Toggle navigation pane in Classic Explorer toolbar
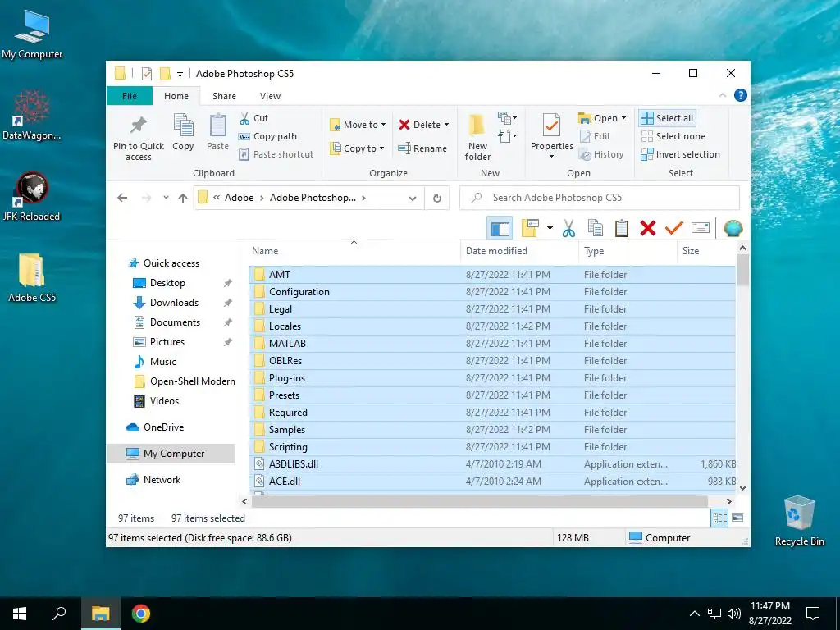 [x=500, y=228]
